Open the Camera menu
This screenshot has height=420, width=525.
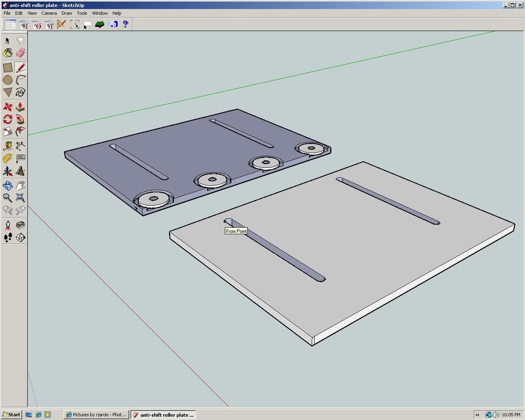click(x=49, y=13)
